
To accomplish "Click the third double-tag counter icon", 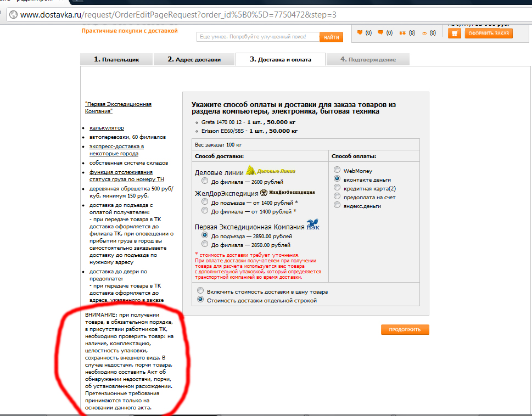I will click(402, 33).
